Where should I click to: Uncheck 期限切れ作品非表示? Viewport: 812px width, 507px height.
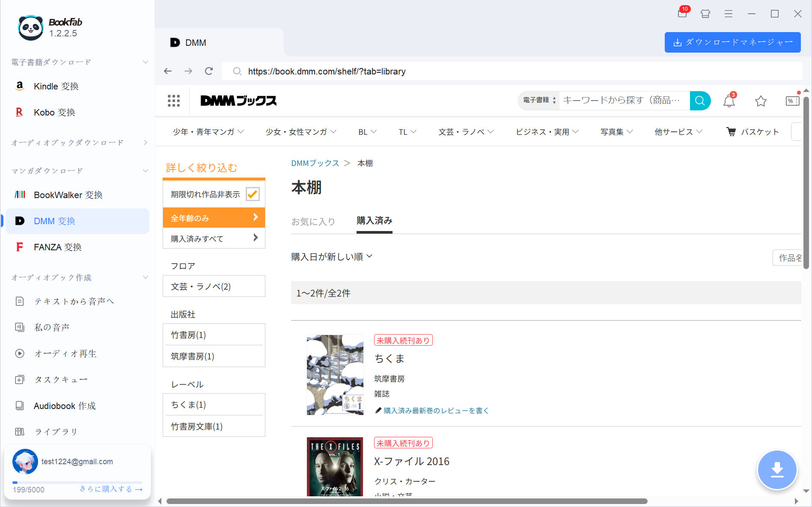coord(253,194)
